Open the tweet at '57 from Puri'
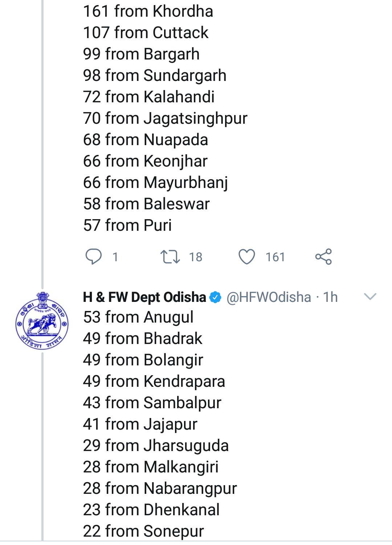 point(127,225)
